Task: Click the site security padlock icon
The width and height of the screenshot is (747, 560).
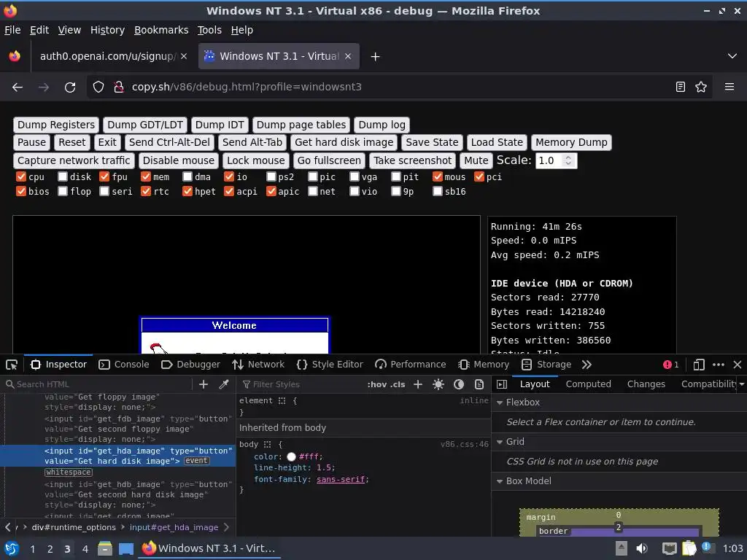Action: coord(119,87)
